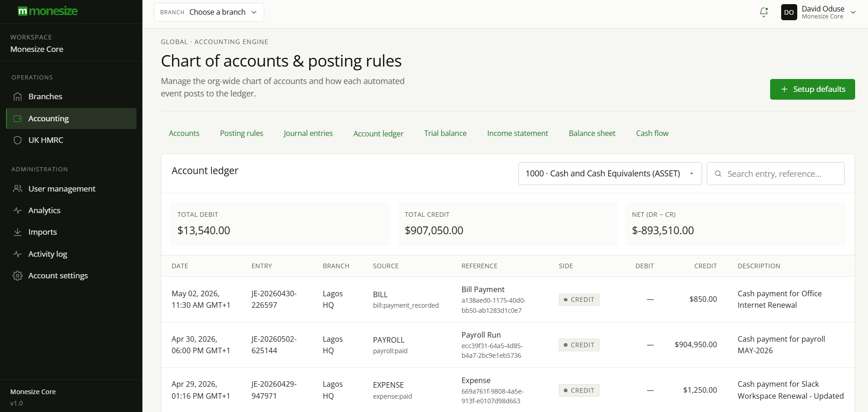Click the Account settings gear icon
This screenshot has width=868, height=412.
(x=17, y=276)
